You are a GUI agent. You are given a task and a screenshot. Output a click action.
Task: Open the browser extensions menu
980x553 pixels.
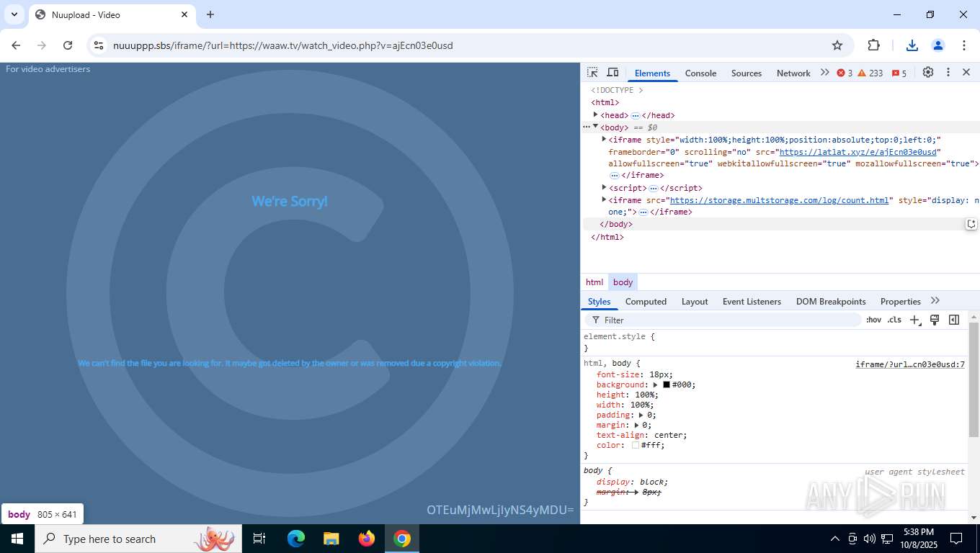pos(874,45)
